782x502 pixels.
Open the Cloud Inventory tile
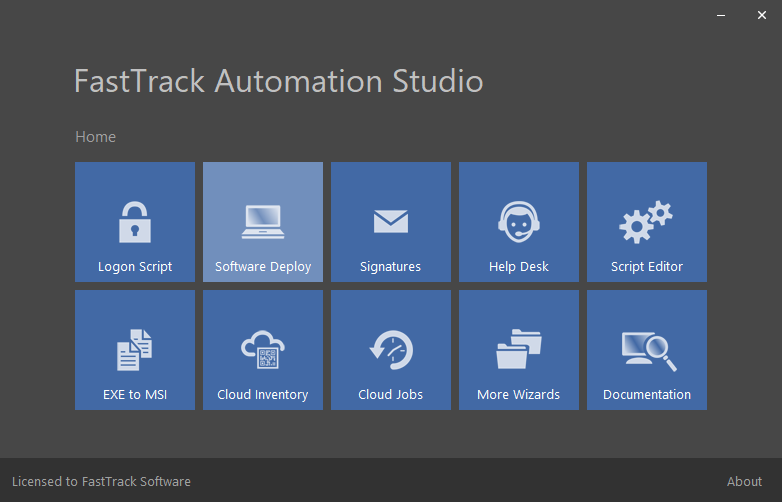[x=263, y=350]
